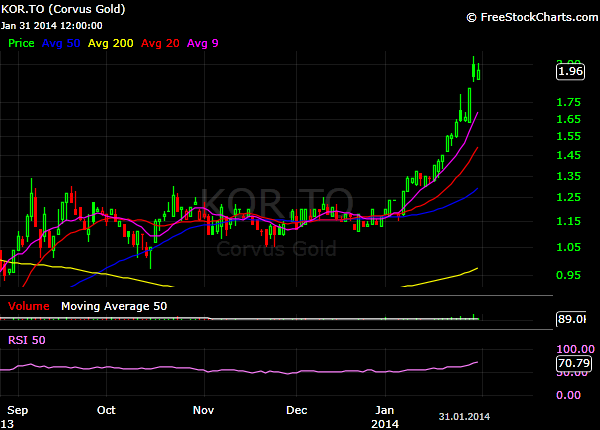600x430 pixels.
Task: Click the 2014 year label under Jan
Action: (x=385, y=424)
